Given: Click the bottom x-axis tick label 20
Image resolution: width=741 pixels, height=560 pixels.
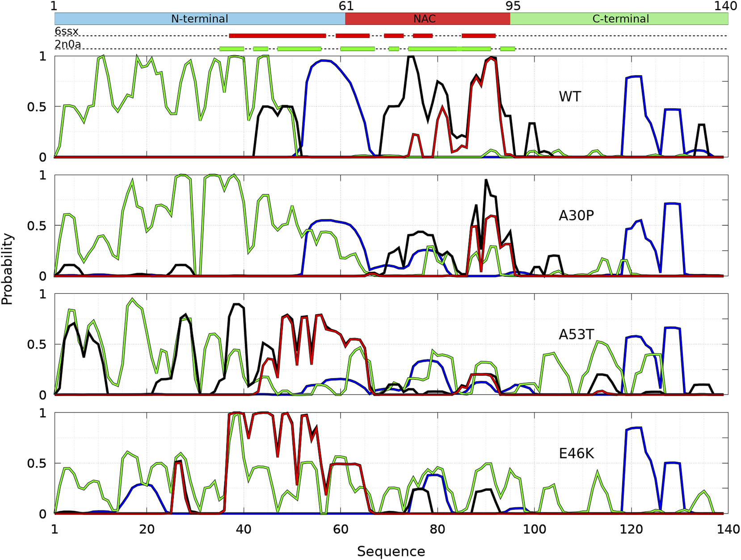Looking at the screenshot, I should coord(147,530).
